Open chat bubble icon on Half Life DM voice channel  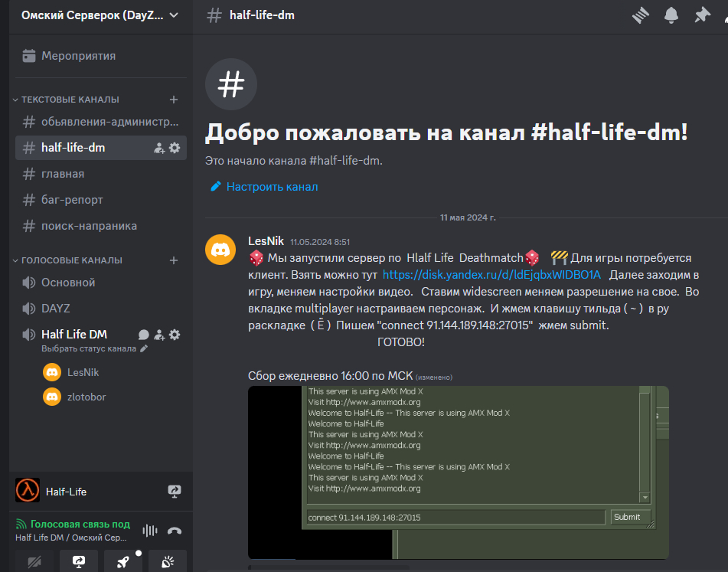point(143,335)
